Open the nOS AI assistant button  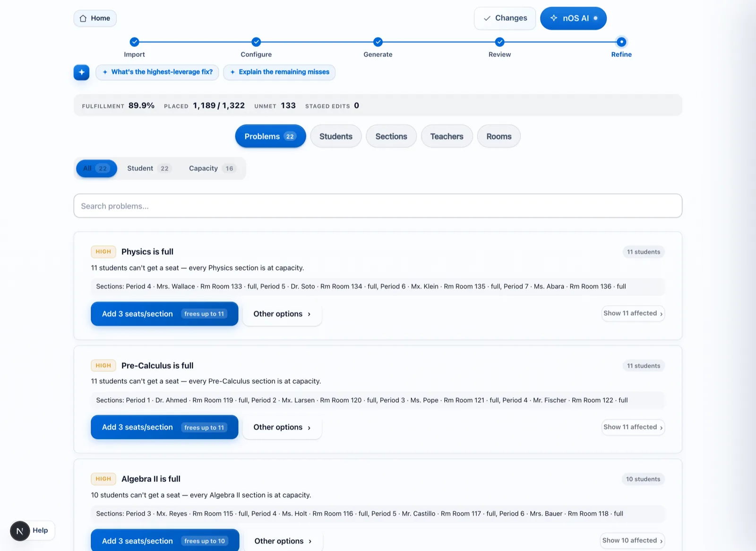tap(573, 18)
